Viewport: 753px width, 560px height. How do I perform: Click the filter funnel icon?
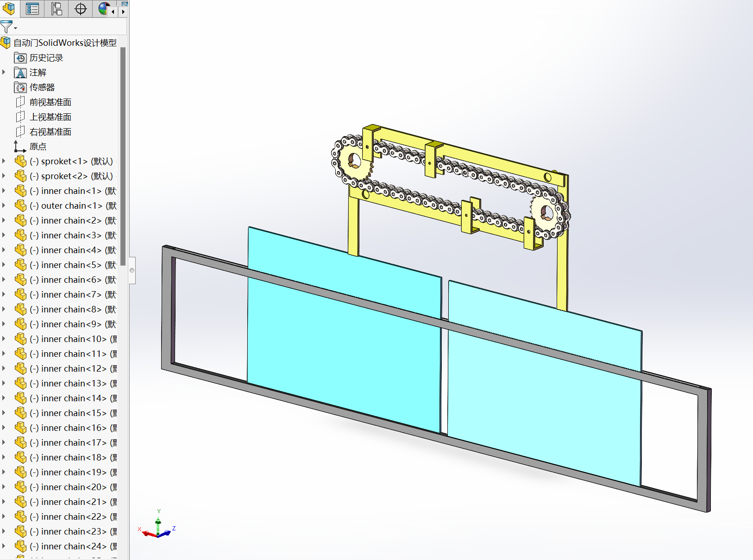point(6,27)
